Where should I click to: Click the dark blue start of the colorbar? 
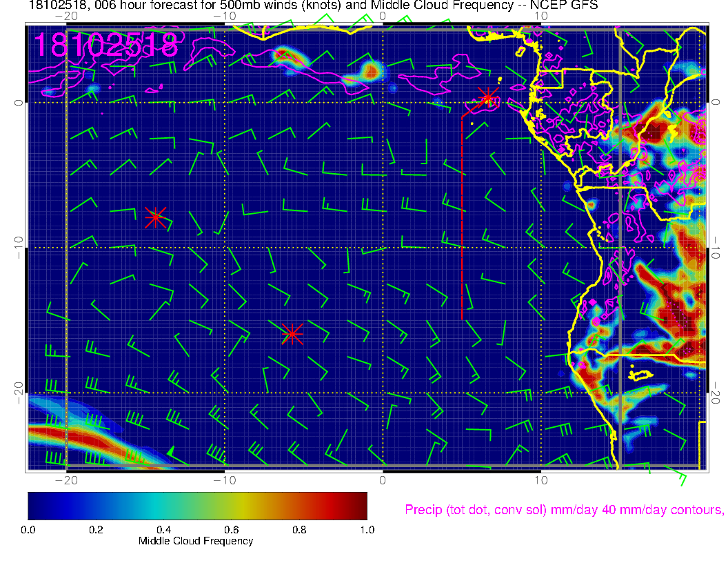click(36, 505)
